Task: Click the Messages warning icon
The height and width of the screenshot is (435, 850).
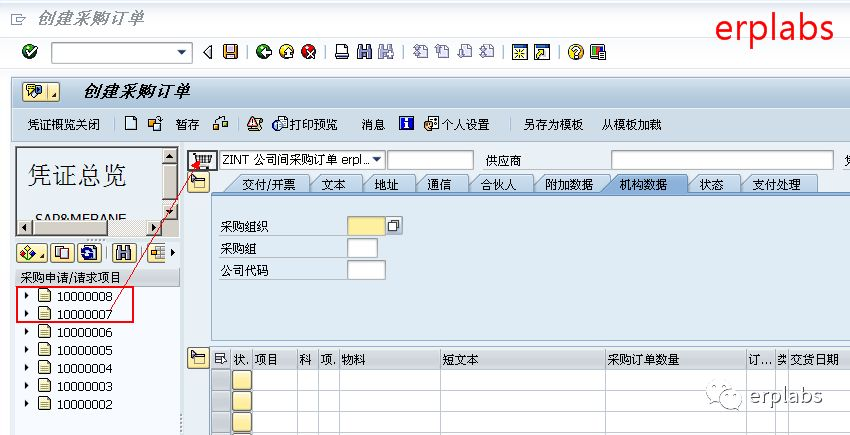Action: [254, 124]
